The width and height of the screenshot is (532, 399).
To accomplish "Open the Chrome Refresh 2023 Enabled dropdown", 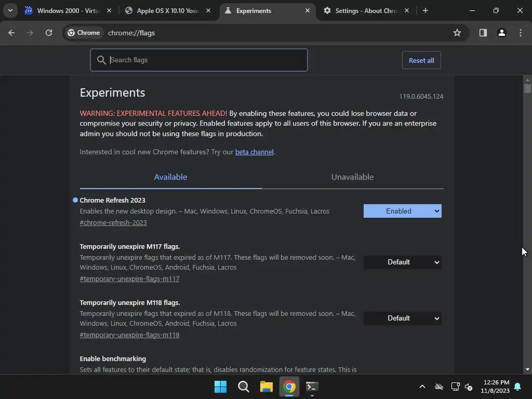I will pos(403,211).
